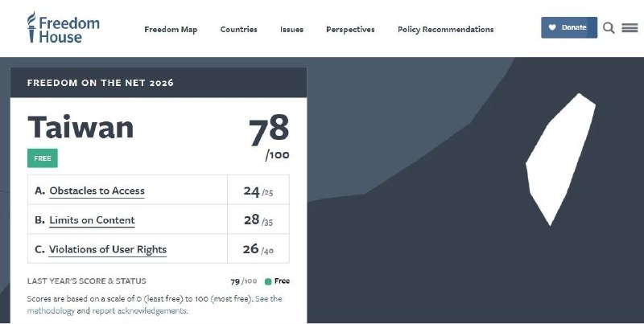Click the overall score '78'

coord(269,130)
